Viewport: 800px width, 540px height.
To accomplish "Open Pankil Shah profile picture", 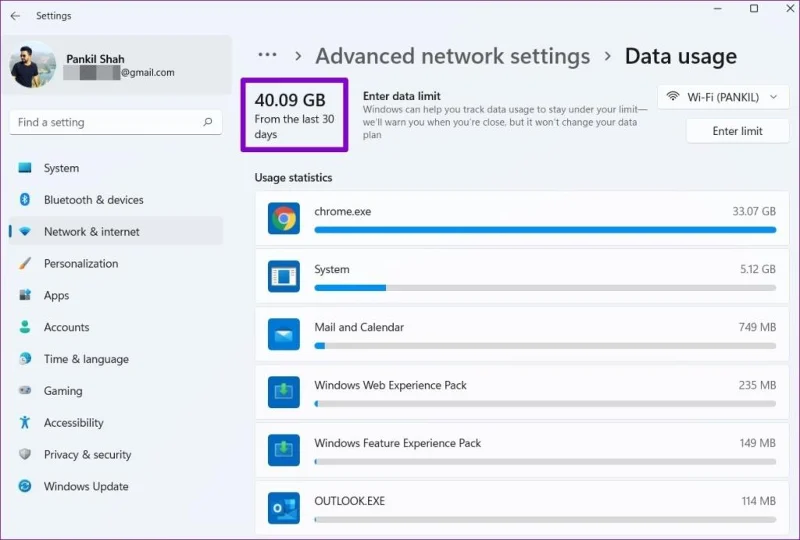I will coord(33,64).
